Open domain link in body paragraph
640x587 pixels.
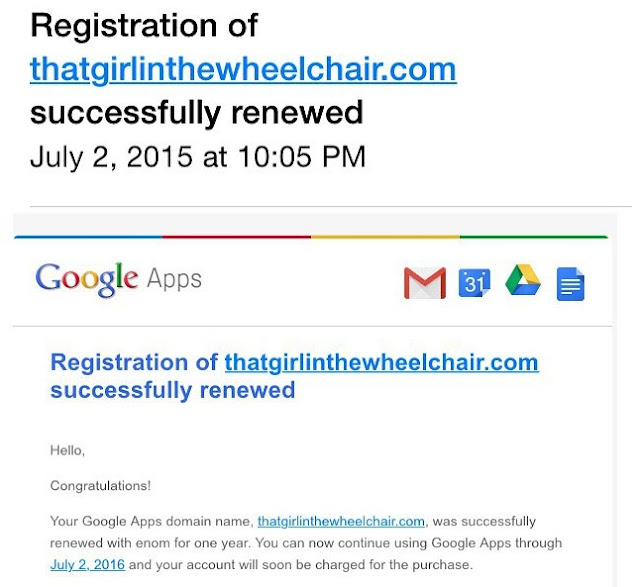tap(341, 521)
